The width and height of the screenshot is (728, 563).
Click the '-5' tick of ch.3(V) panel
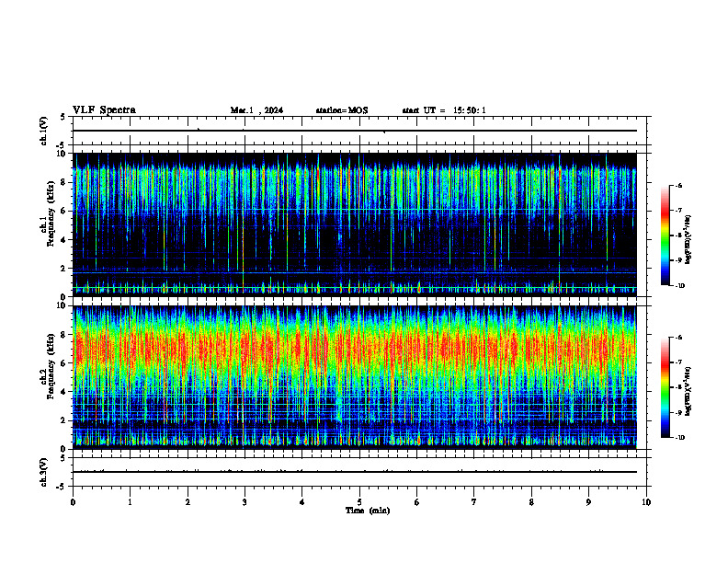[x=63, y=487]
